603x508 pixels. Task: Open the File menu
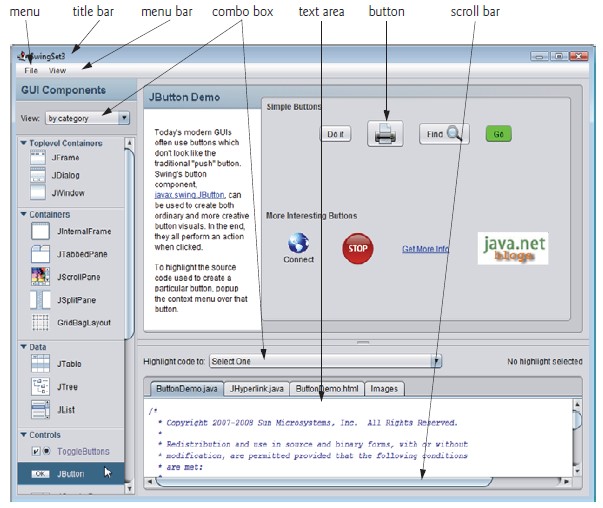click(x=31, y=71)
